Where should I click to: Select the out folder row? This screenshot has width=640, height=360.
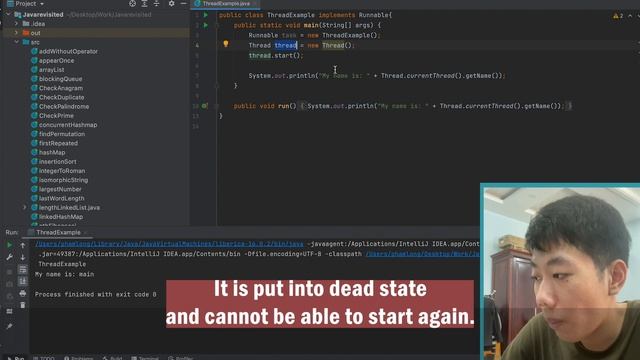click(96, 33)
